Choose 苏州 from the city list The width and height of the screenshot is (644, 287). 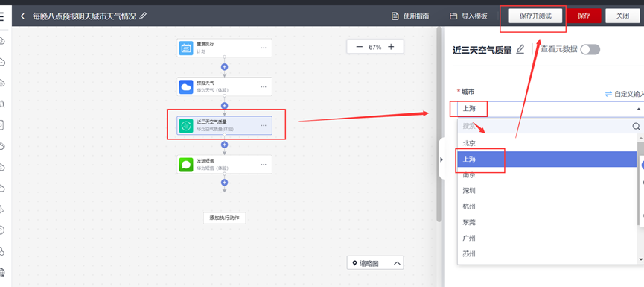point(547,254)
